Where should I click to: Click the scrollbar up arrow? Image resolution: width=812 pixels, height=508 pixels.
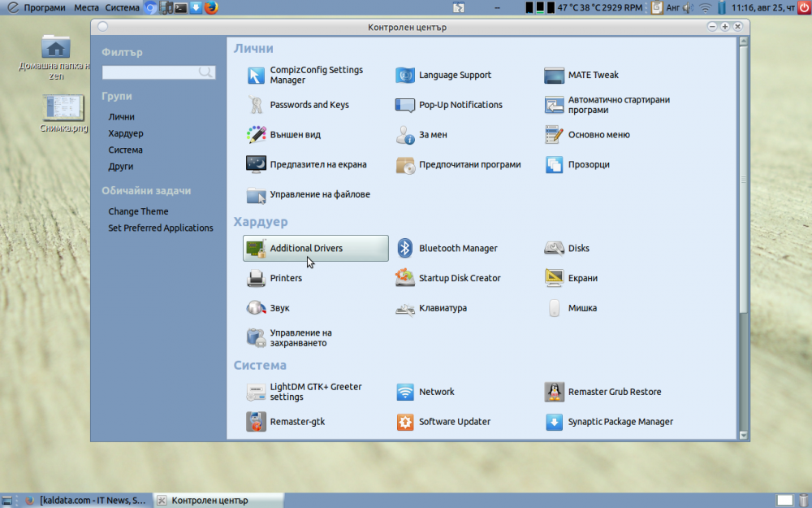pyautogui.click(x=744, y=41)
